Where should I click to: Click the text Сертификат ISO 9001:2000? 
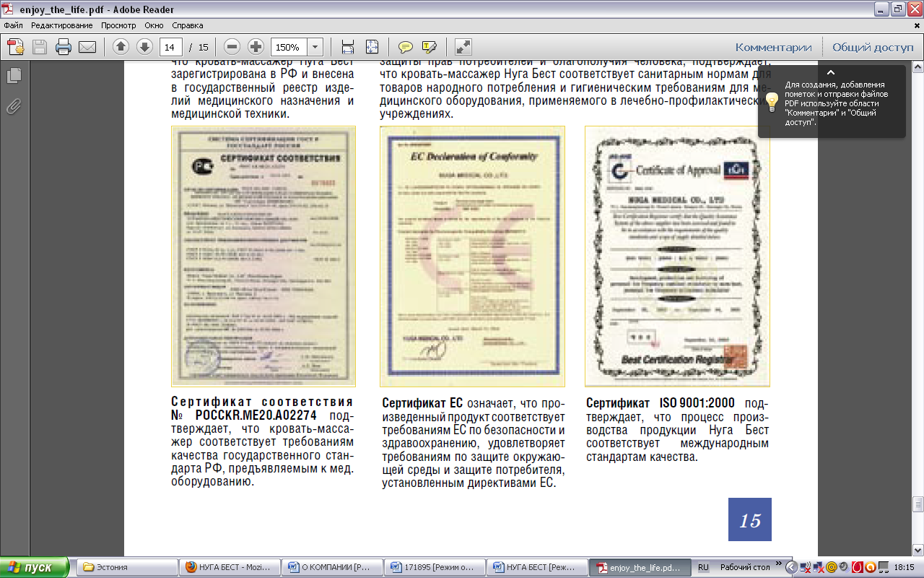pyautogui.click(x=661, y=403)
